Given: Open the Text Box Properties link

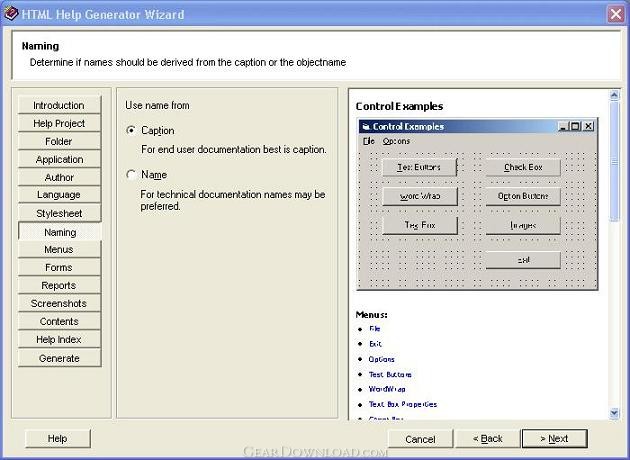Looking at the screenshot, I should click(x=403, y=404).
